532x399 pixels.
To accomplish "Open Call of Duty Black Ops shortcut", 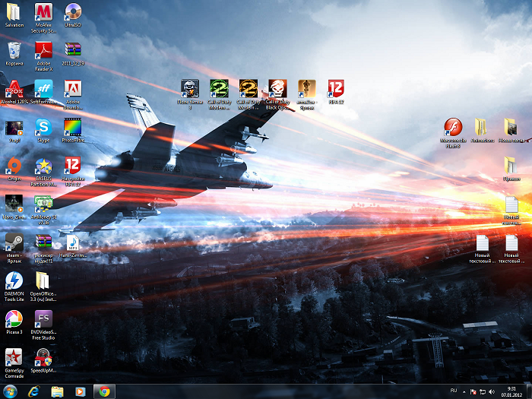I will tap(277, 89).
